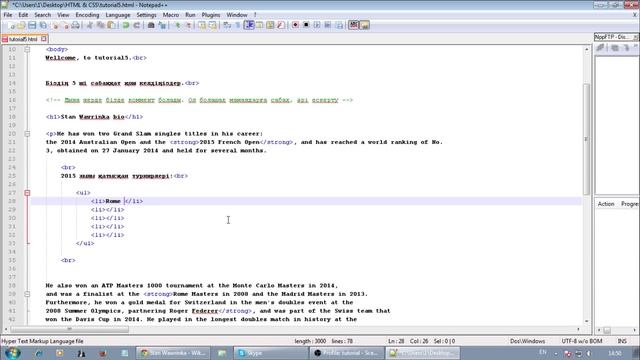
Task: Open the Search menu
Action: click(42, 15)
